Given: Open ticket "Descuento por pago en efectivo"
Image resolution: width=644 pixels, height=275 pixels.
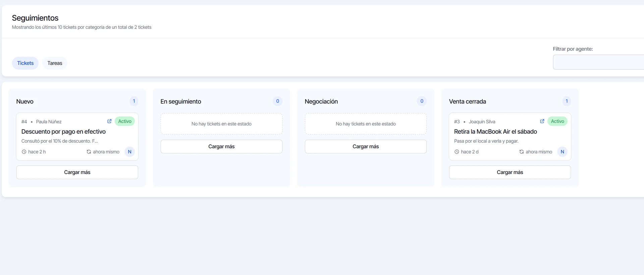Looking at the screenshot, I should click(x=63, y=132).
